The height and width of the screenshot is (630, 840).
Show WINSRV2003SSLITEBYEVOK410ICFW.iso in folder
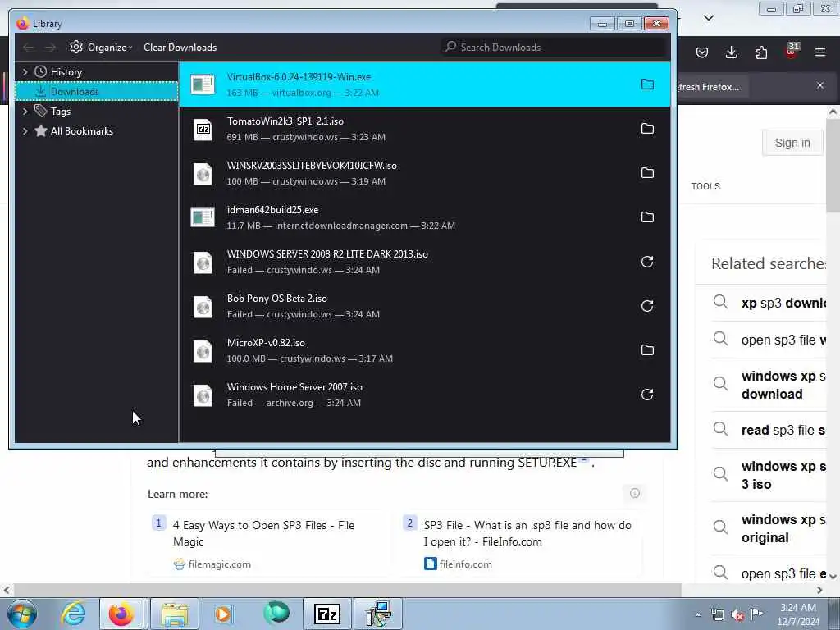coord(647,172)
